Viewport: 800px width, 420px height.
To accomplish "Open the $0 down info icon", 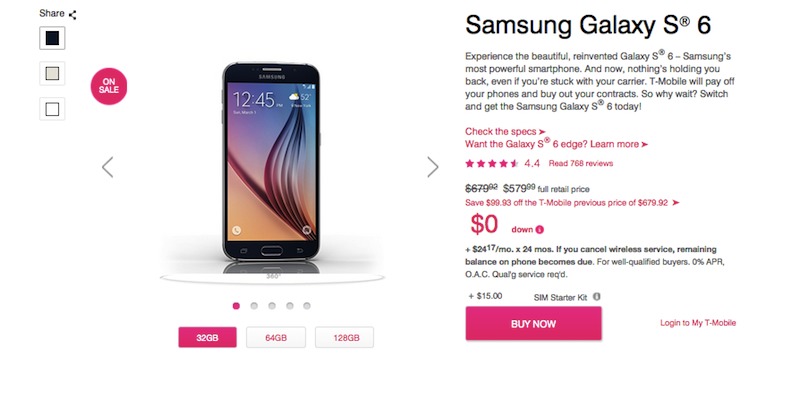I will tap(540, 230).
